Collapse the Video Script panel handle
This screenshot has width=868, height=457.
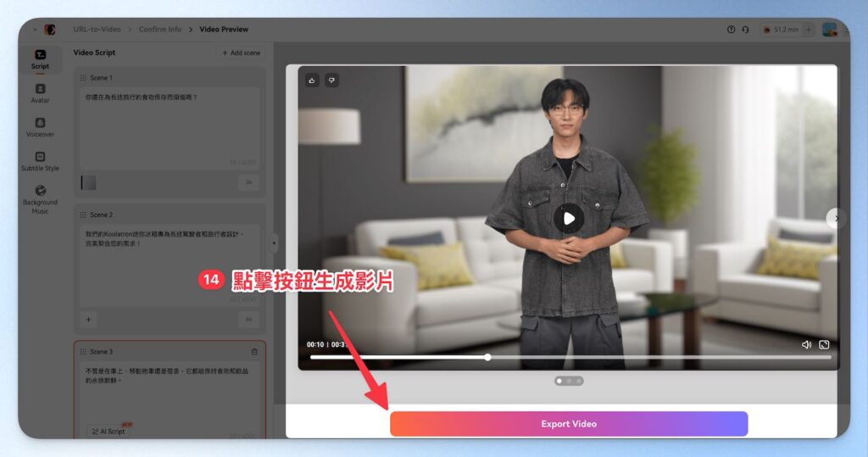[274, 242]
